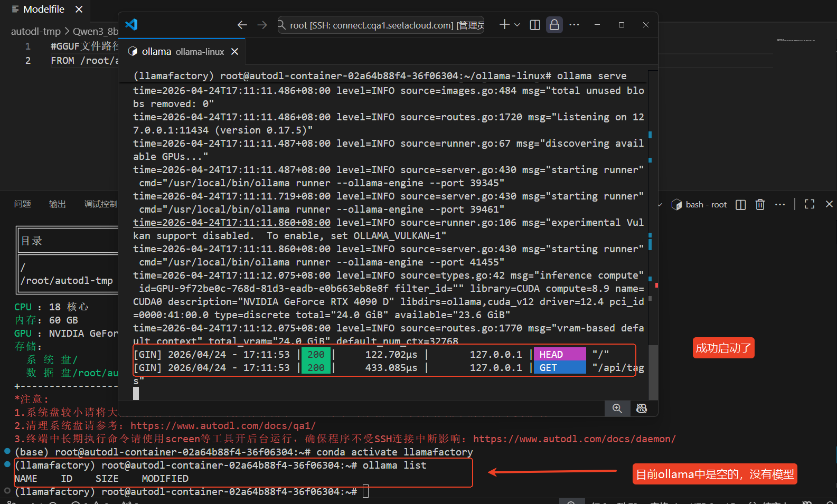
Task: Click the 'OLLAMA_VULKAN=1' text in log
Action: tap(397, 236)
